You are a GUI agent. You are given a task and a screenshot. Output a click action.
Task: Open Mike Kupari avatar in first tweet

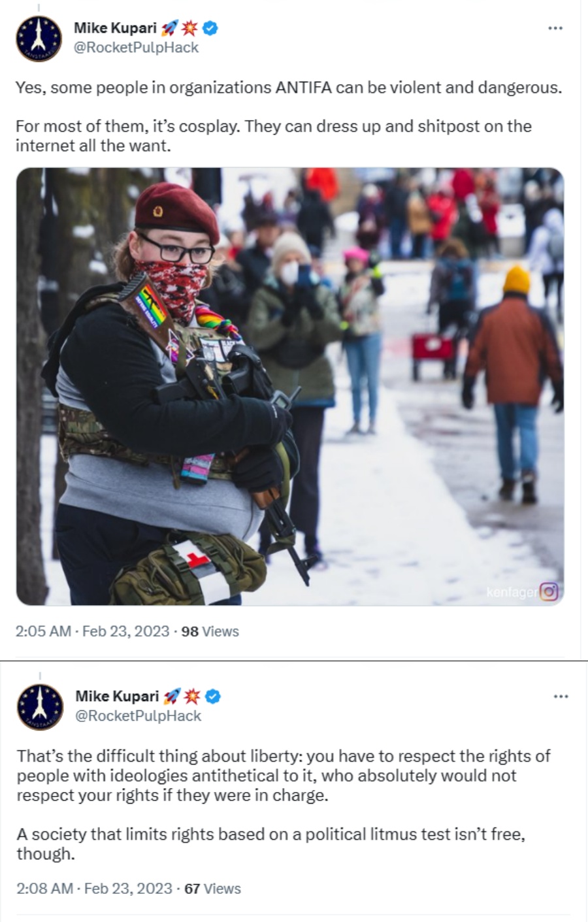[x=39, y=39]
